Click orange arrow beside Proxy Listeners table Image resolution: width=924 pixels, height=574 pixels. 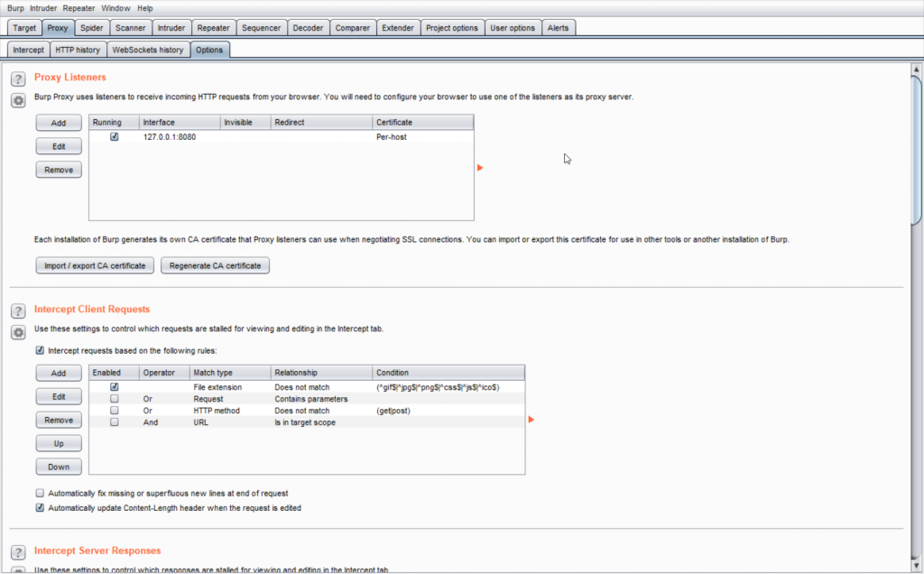[x=480, y=168]
